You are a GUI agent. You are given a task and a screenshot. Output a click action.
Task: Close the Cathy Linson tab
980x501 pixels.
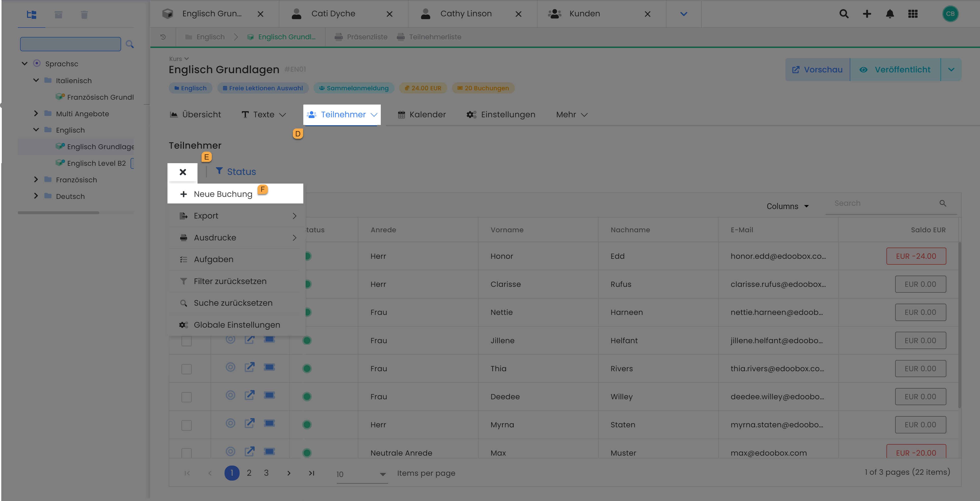[x=518, y=14]
